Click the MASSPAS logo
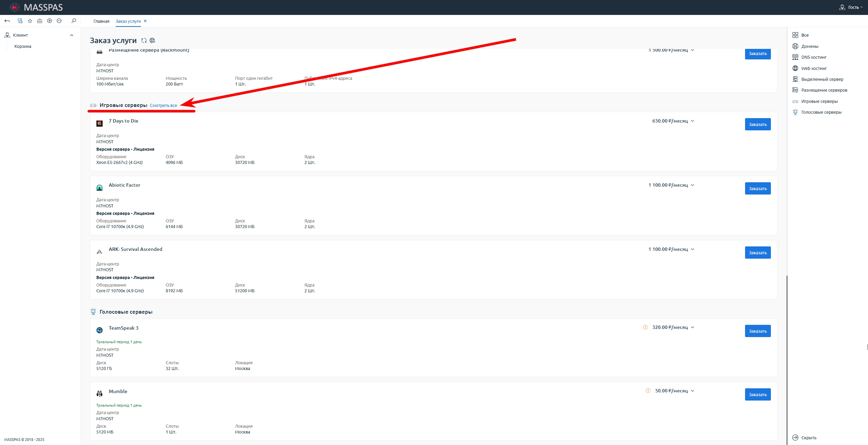868x445 pixels. click(x=36, y=7)
